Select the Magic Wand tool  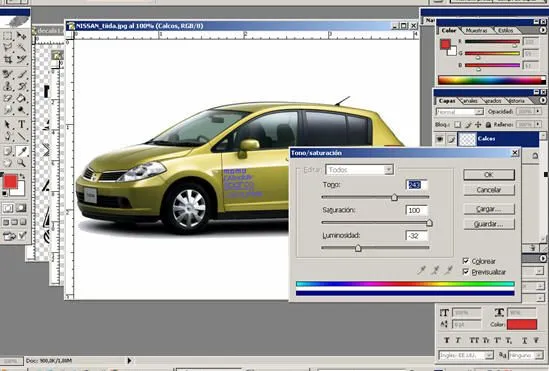[x=21, y=48]
